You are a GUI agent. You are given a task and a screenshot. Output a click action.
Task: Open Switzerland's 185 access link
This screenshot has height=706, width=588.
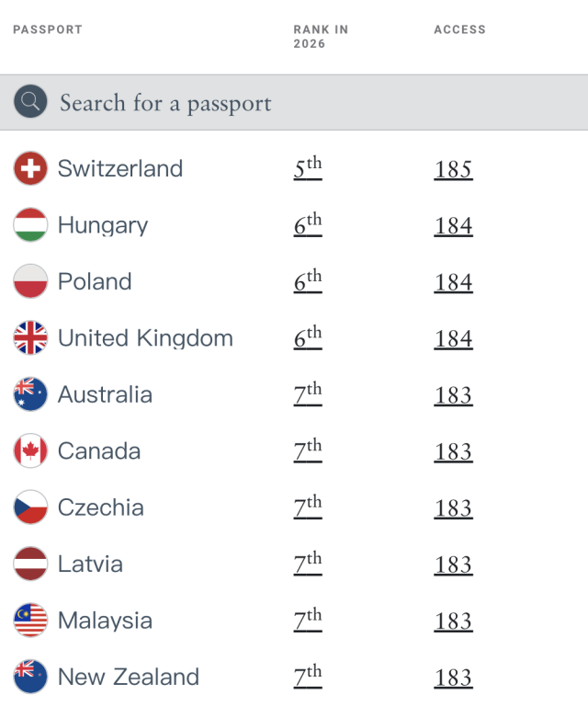click(453, 170)
